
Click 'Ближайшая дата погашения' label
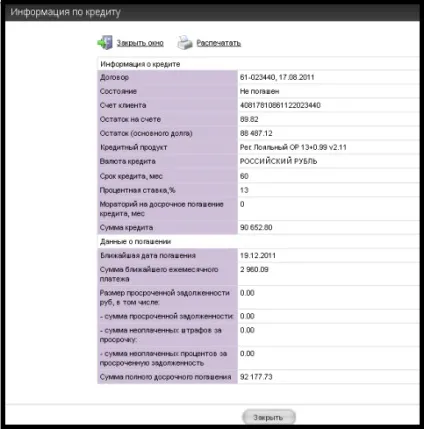click(x=148, y=255)
